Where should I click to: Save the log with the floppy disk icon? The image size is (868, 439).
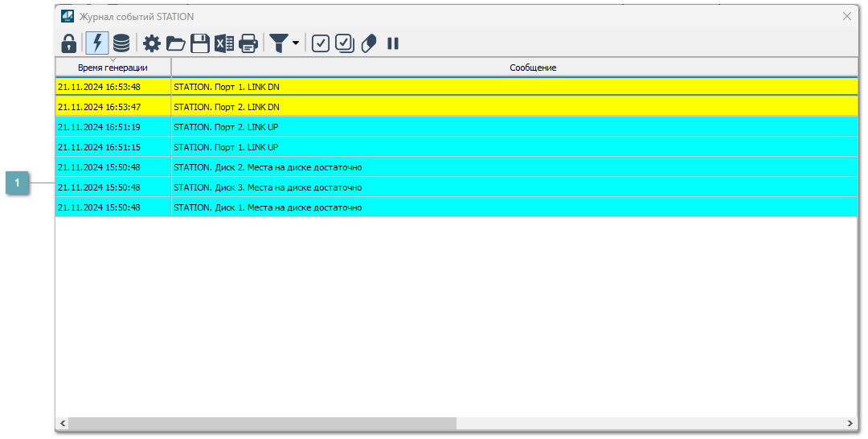[x=200, y=43]
